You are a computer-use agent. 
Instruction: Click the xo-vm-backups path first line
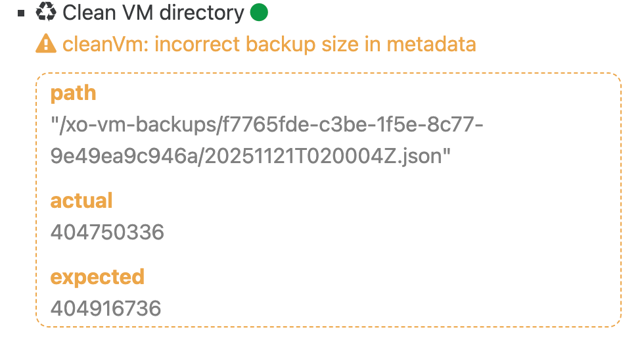pos(267,125)
